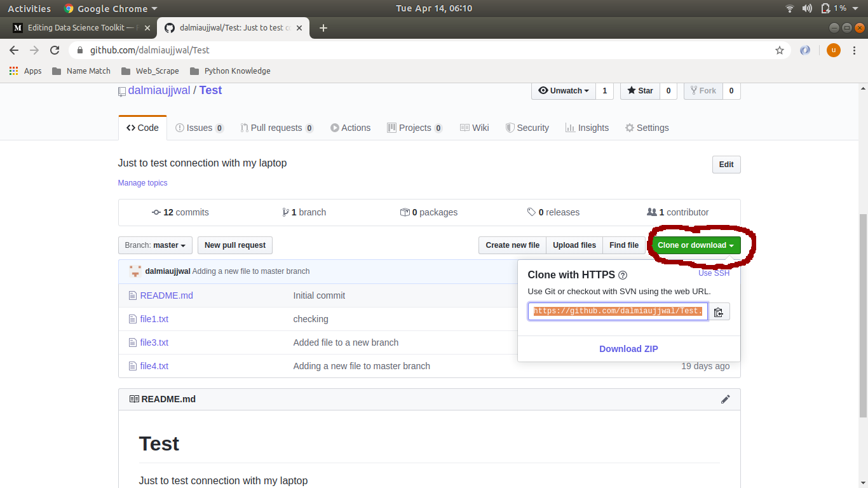868x488 pixels.
Task: Open help for Clone with HTTPS
Action: pyautogui.click(x=623, y=275)
